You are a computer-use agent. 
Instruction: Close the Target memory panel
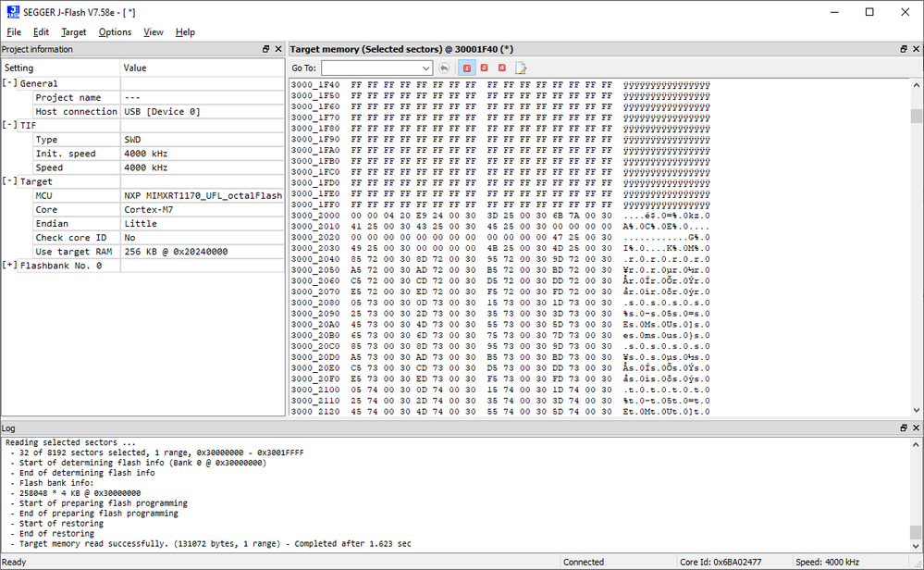tap(916, 50)
